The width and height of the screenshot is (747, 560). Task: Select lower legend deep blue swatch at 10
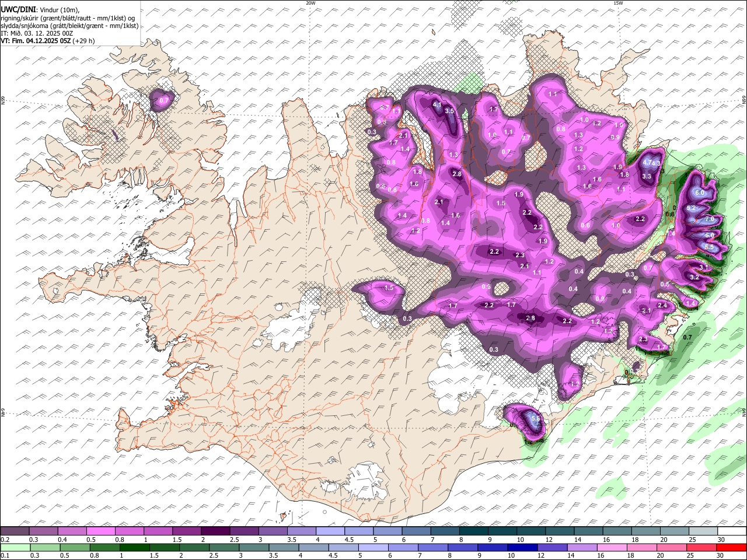(x=522, y=547)
